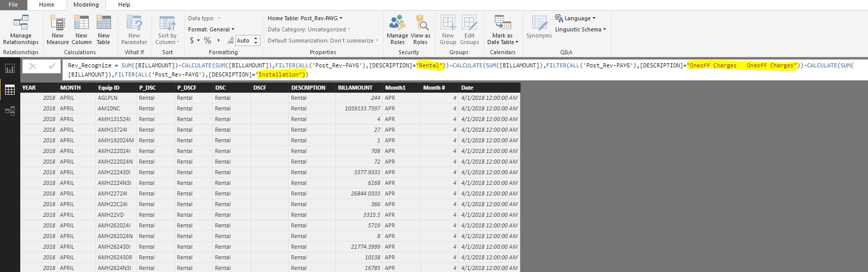Create a New Group
This screenshot has height=272, width=868.
(448, 30)
